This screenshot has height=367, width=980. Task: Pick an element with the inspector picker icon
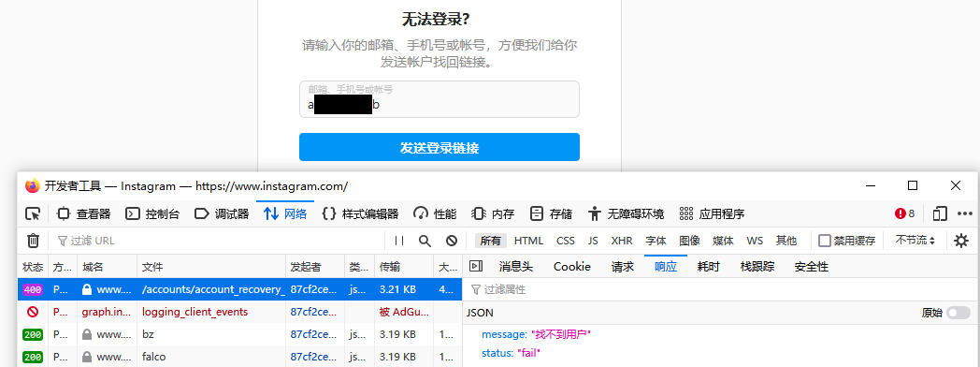(x=33, y=213)
